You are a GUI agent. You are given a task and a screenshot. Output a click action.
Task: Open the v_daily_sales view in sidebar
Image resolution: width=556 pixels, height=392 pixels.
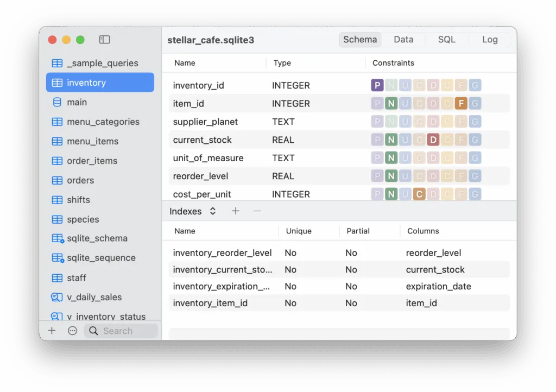tap(94, 297)
